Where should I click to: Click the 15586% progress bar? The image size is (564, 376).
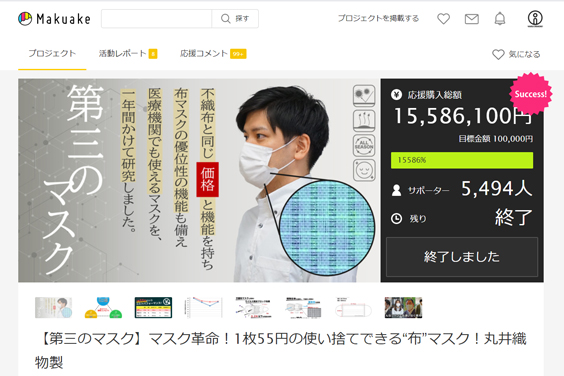pos(462,160)
